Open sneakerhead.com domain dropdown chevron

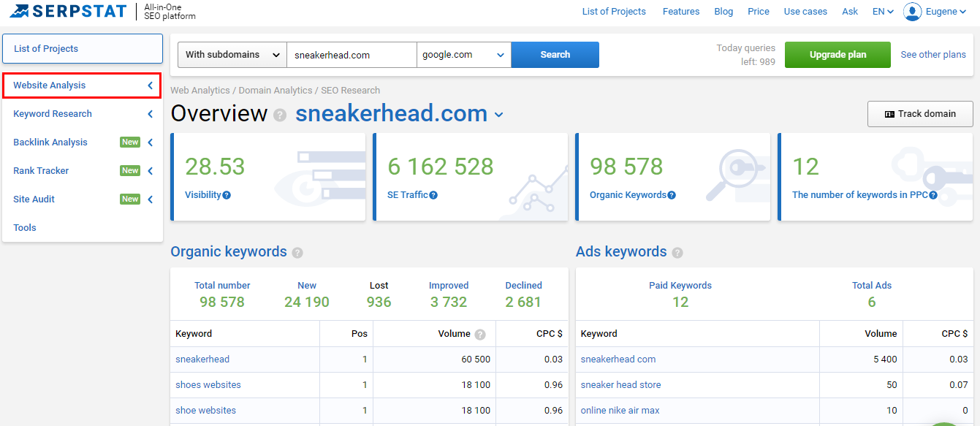499,115
